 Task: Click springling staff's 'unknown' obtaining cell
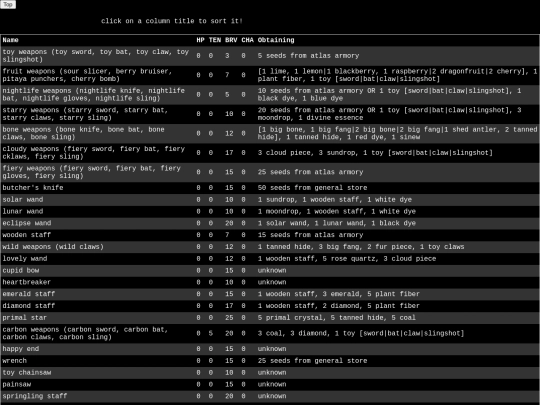[272, 396]
